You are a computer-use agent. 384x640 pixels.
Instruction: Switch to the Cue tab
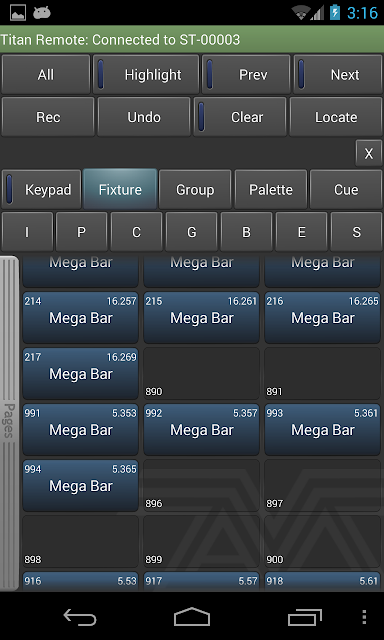[346, 190]
